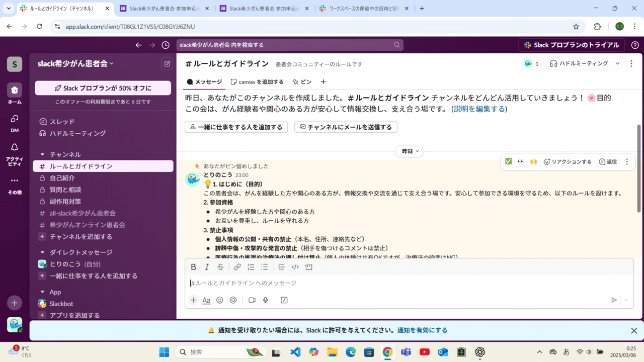Open the message more actions menu
Screen dimensions: 644x362
[627, 161]
